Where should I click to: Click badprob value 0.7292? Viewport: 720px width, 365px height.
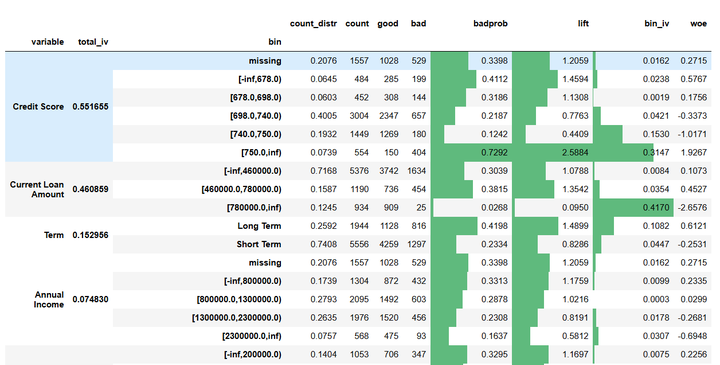(494, 152)
